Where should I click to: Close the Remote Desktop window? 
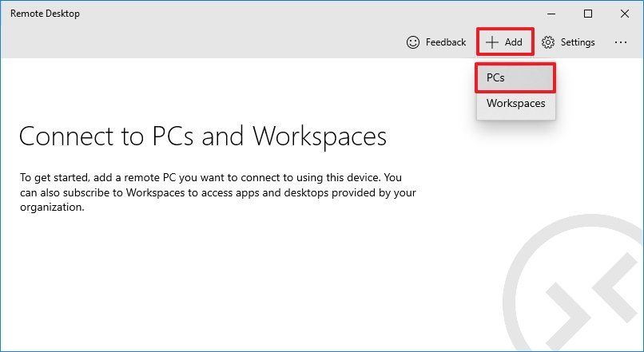click(625, 14)
